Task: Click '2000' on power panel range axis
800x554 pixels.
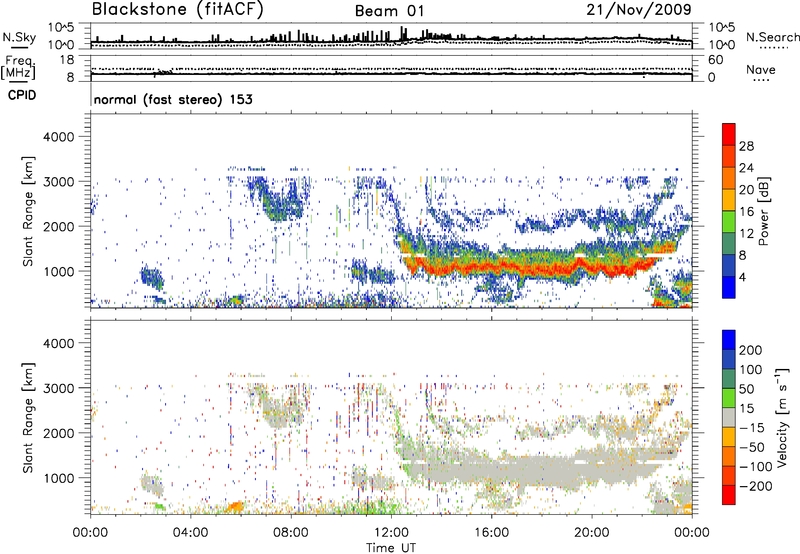Action: coord(58,227)
